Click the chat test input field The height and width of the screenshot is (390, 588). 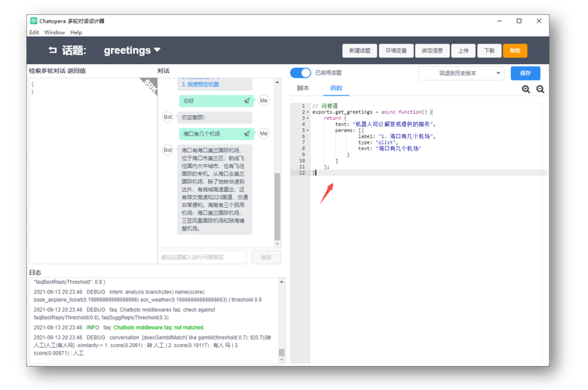(202, 257)
